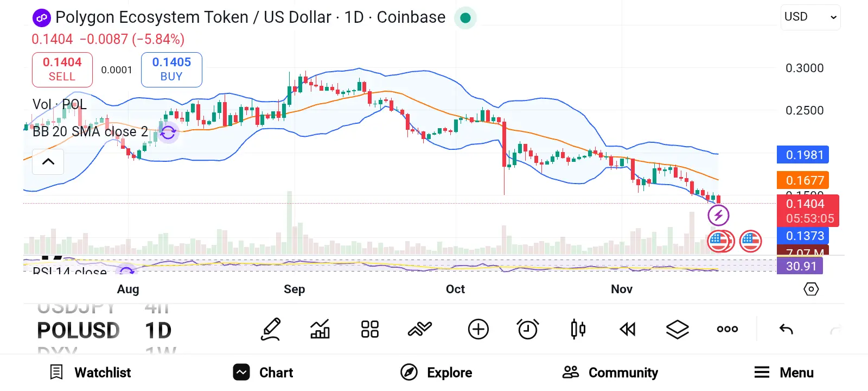Undo the last action with the arrow
Viewport: 868px width, 391px height.
[x=786, y=329]
